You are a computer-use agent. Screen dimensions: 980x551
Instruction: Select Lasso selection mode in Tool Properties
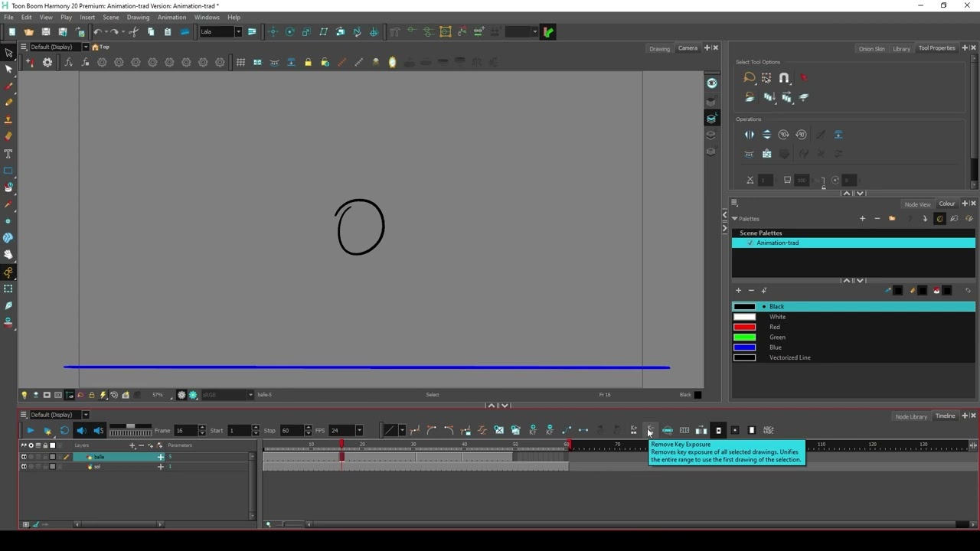pyautogui.click(x=750, y=78)
